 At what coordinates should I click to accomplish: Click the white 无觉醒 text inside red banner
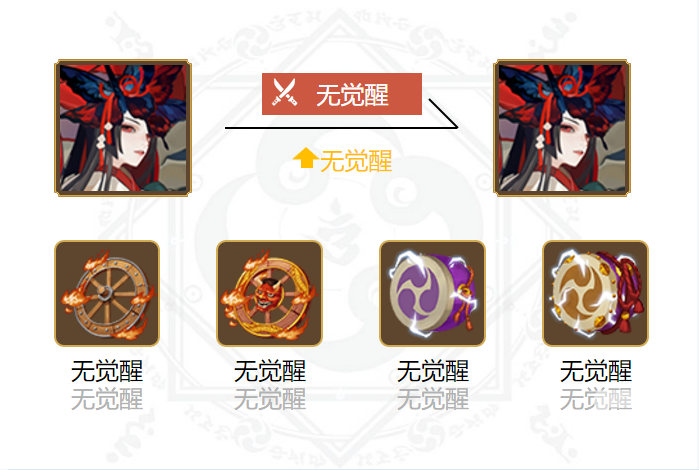coord(352,95)
